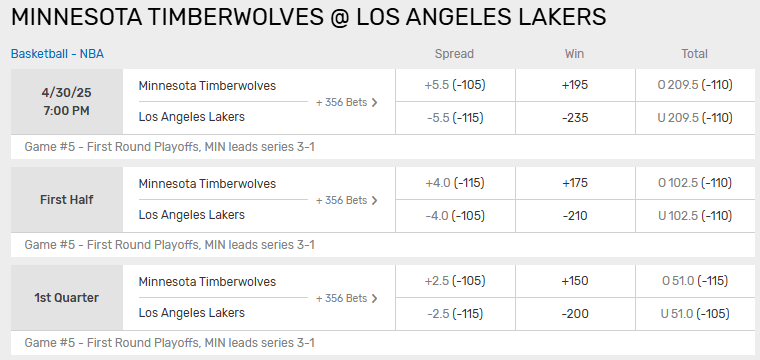Pick Timberwolves +175 first half win
760x360 pixels.
click(x=575, y=183)
